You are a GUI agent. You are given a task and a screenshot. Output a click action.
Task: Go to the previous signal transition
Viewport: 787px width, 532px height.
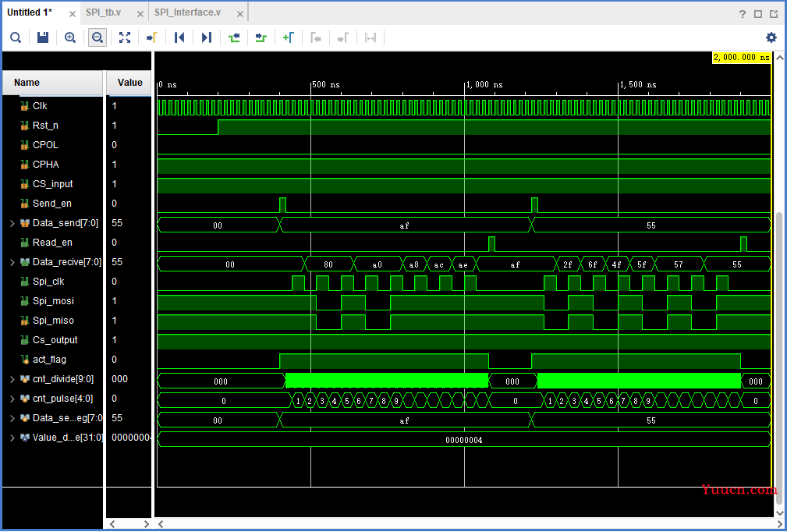point(234,37)
